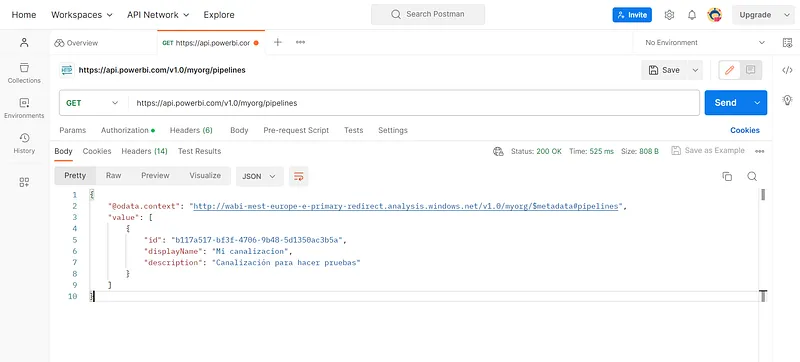Copy the response body to clipboard
Image resolution: width=800 pixels, height=362 pixels.
pyautogui.click(x=727, y=176)
